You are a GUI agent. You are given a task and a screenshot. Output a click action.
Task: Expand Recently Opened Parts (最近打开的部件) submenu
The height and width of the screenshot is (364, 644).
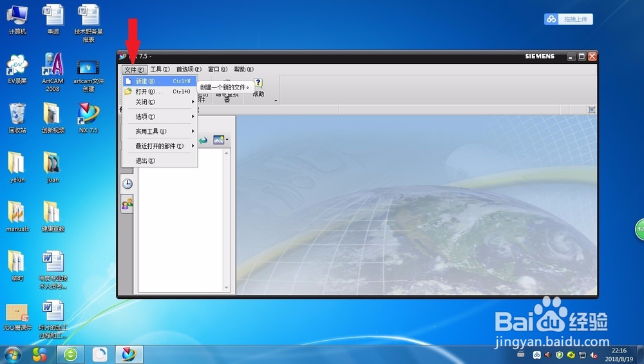pos(160,146)
